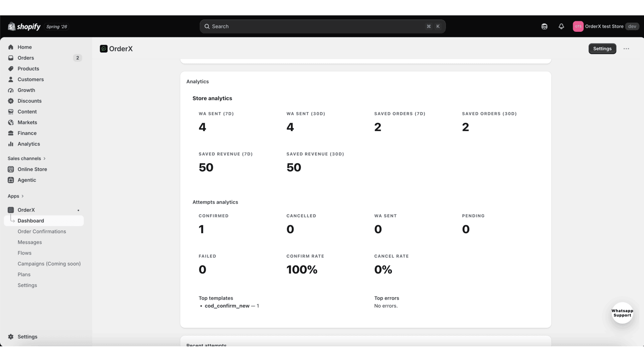644x362 pixels.
Task: Click the Markets globe icon
Action: click(x=11, y=122)
